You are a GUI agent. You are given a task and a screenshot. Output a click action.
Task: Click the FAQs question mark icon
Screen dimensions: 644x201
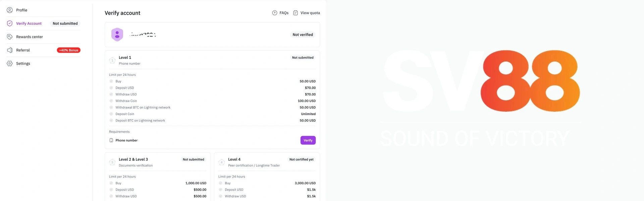(x=275, y=13)
